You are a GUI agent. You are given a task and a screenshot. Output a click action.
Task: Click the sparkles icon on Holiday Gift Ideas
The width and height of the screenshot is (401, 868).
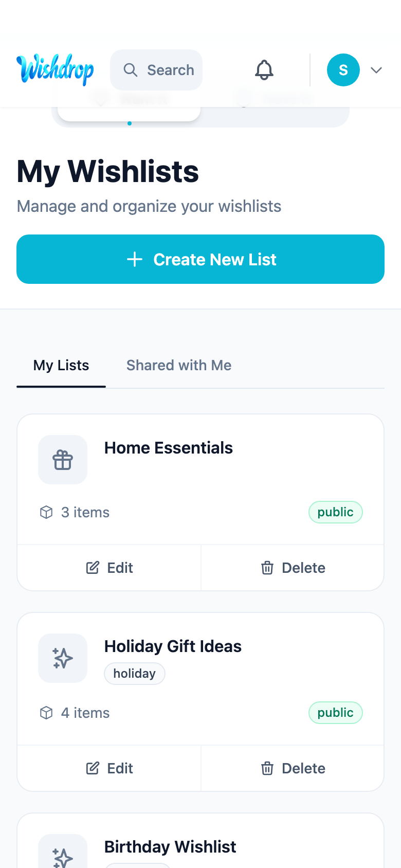[x=63, y=658]
